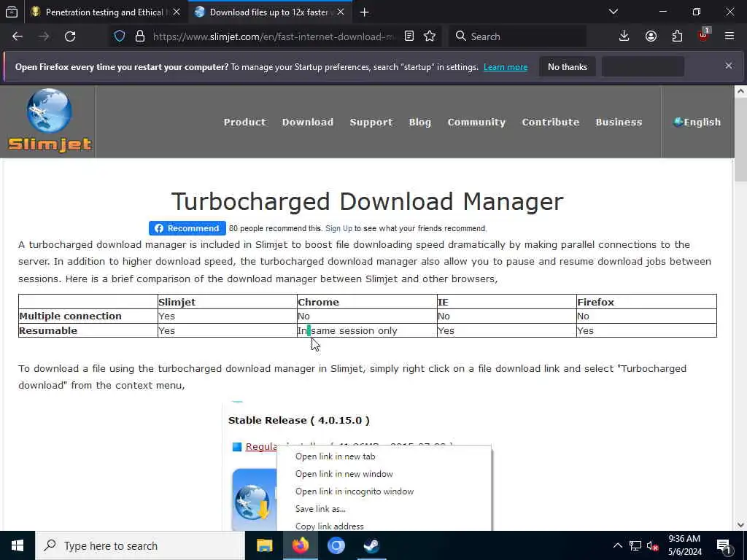Click the uBlock Origin extension icon
Screen dimensions: 747x560
point(704,36)
